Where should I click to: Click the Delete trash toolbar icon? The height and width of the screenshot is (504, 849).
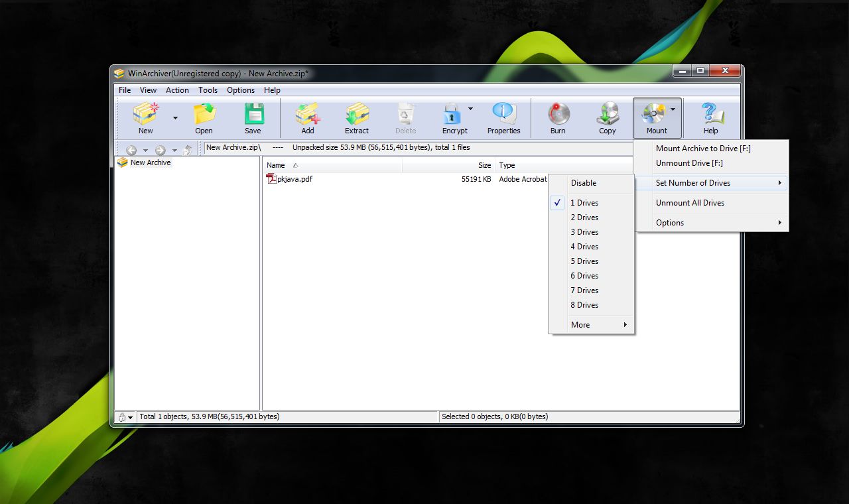406,114
